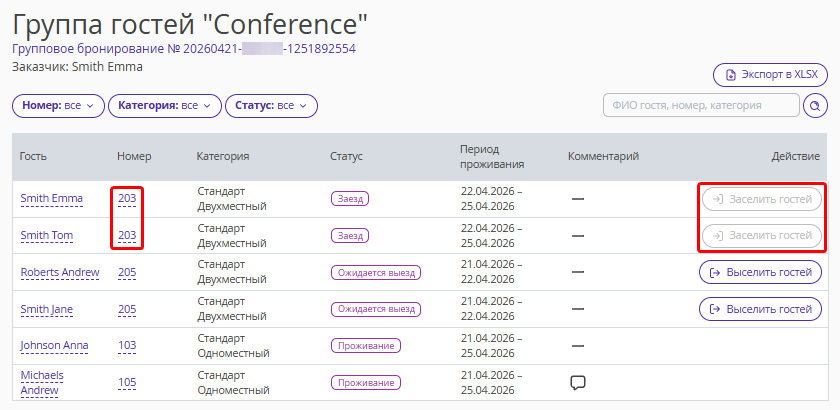Click Заезд status badge for Smith Emma

(350, 199)
